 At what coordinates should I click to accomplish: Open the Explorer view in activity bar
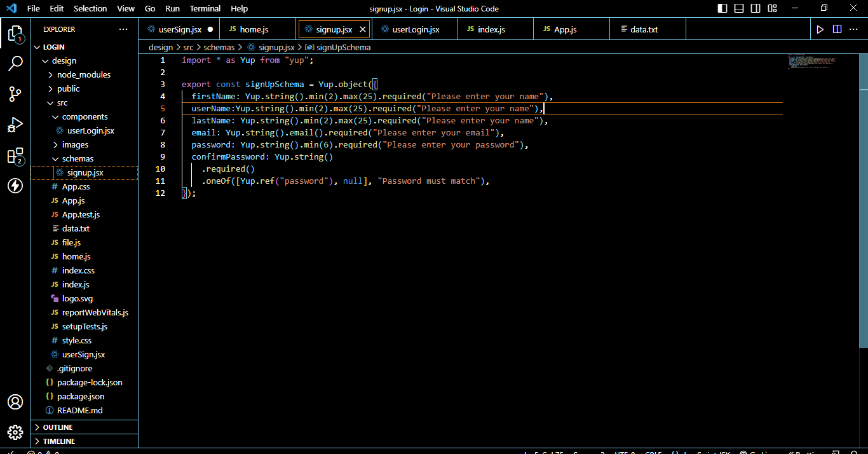[x=15, y=33]
